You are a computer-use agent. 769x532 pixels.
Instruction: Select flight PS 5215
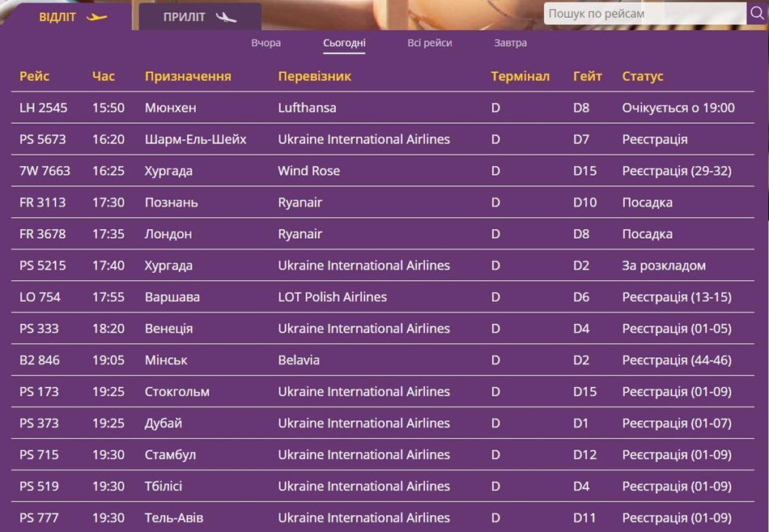(383, 266)
